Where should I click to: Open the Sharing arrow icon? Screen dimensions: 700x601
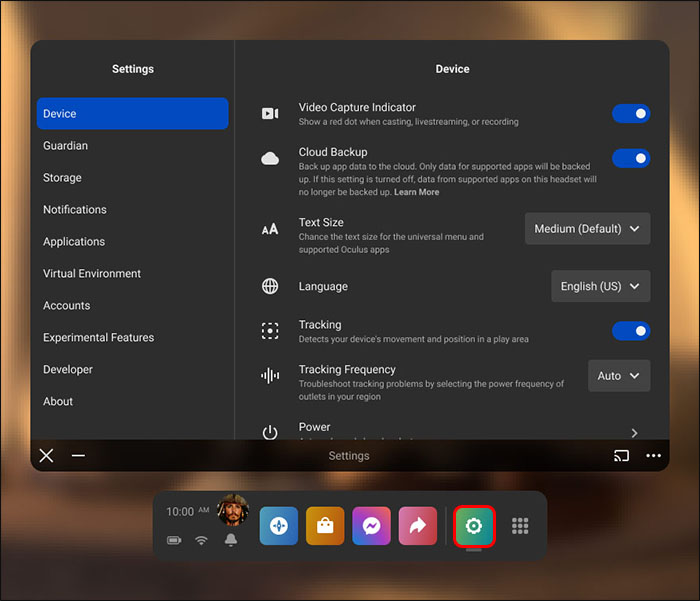(x=417, y=526)
